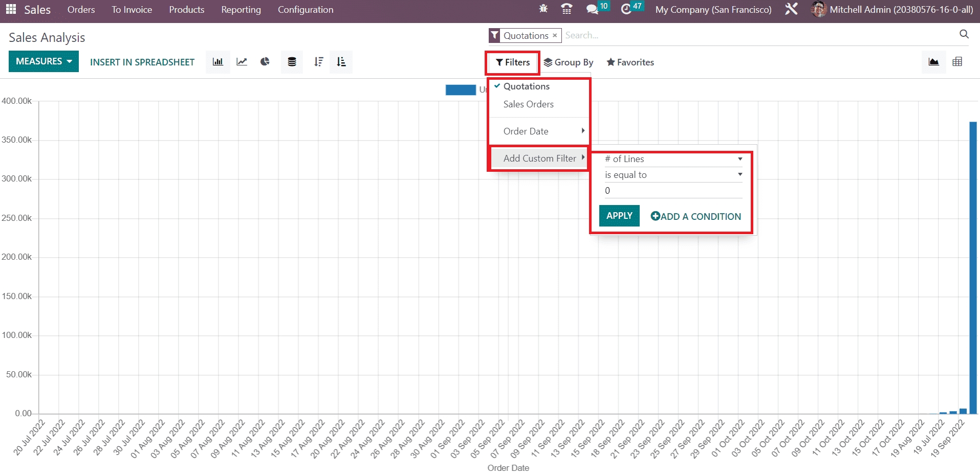Viewport: 980px width, 476px height.
Task: Click ADD A CONDITION
Action: 695,216
